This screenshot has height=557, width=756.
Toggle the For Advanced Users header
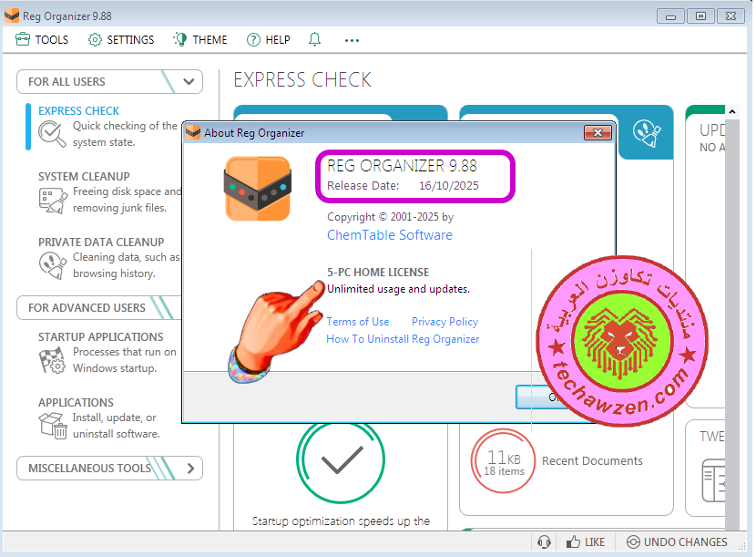coord(99,307)
